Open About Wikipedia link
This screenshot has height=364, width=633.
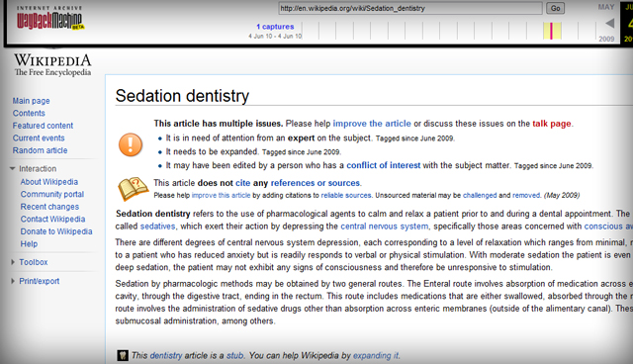pos(49,182)
